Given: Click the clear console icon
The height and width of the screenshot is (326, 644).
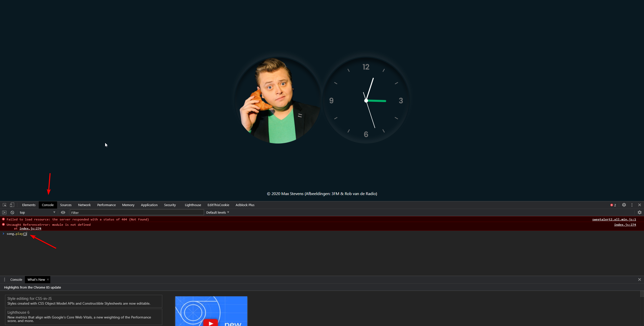Looking at the screenshot, I should coord(12,212).
